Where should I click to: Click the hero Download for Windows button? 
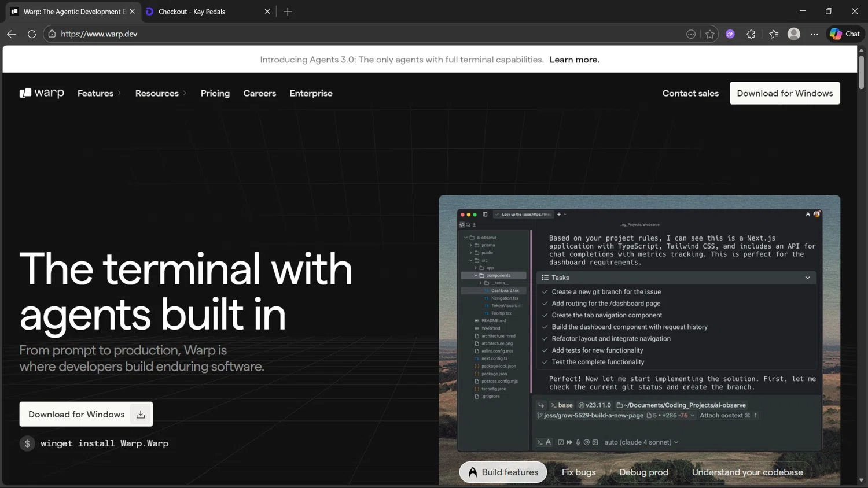pos(86,414)
